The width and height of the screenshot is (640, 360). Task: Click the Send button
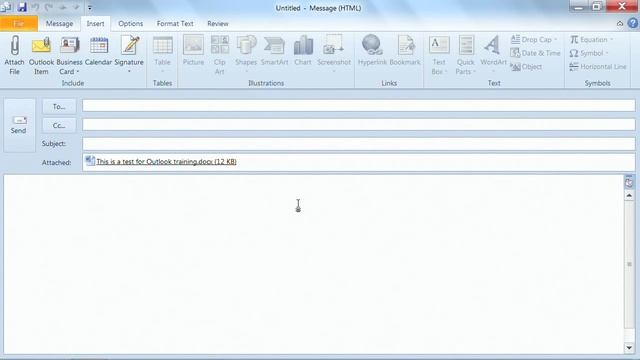19,125
